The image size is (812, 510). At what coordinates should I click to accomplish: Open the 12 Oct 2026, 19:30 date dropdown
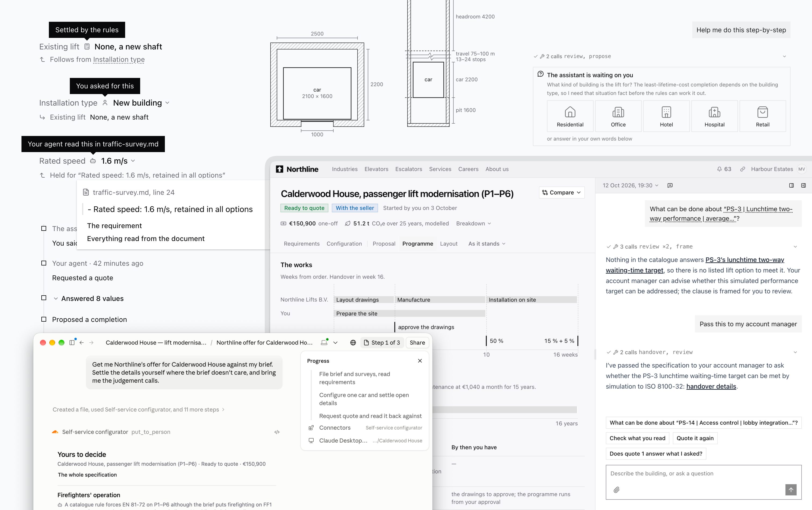(x=630, y=185)
